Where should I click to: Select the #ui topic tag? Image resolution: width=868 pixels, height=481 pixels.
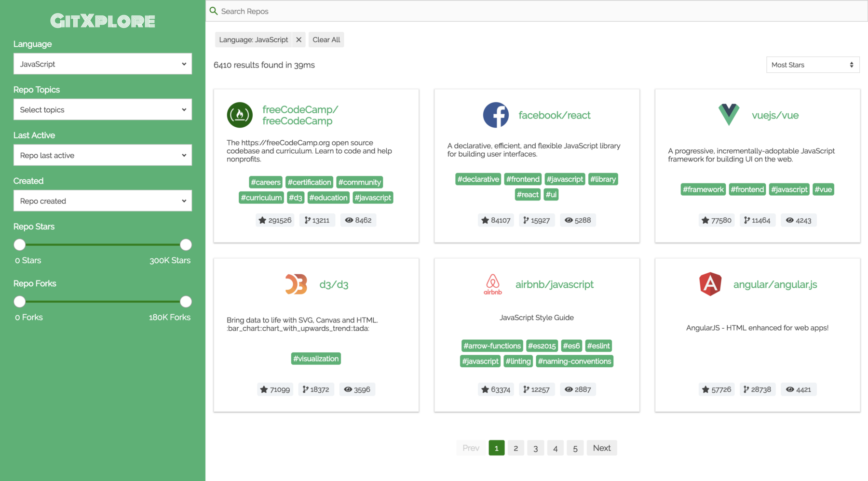pos(551,195)
